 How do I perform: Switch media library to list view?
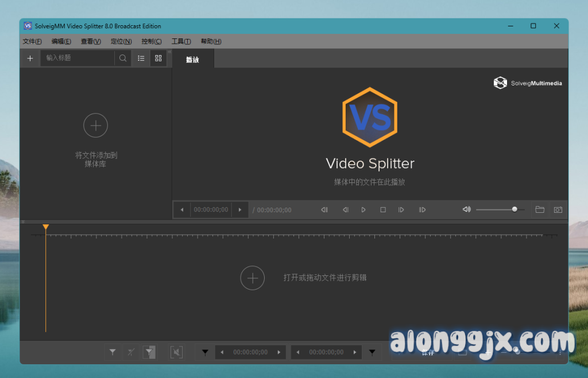[x=141, y=58]
